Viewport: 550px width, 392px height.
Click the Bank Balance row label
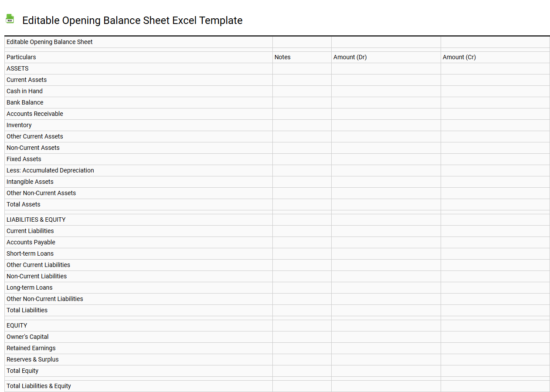(25, 102)
